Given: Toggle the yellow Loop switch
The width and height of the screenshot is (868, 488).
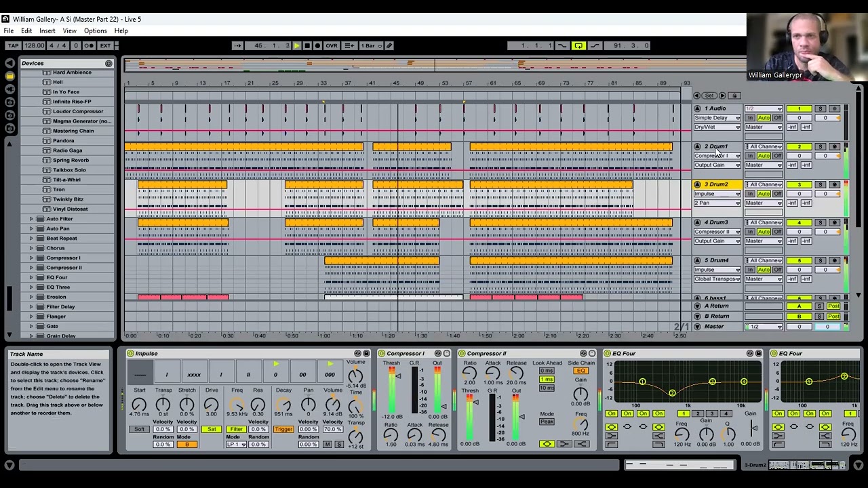Looking at the screenshot, I should pyautogui.click(x=578, y=45).
